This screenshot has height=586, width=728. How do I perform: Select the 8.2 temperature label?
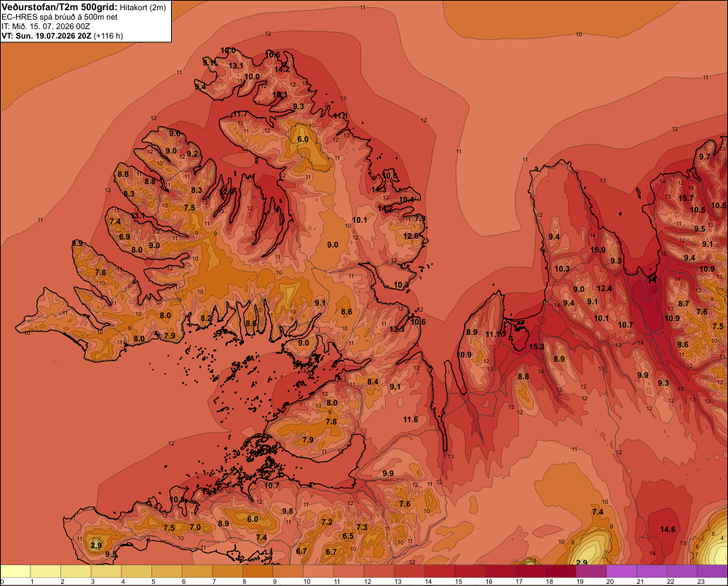point(206,318)
